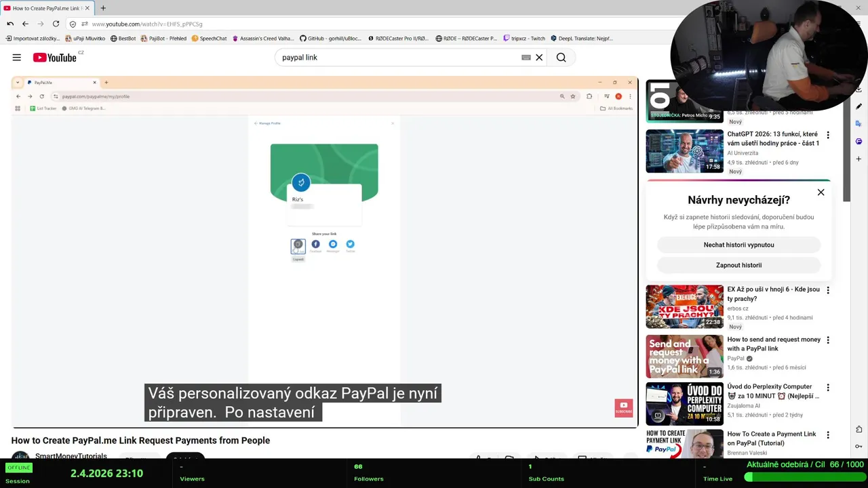Image resolution: width=868 pixels, height=488 pixels.
Task: Run the search with magnifier button
Action: point(561,58)
